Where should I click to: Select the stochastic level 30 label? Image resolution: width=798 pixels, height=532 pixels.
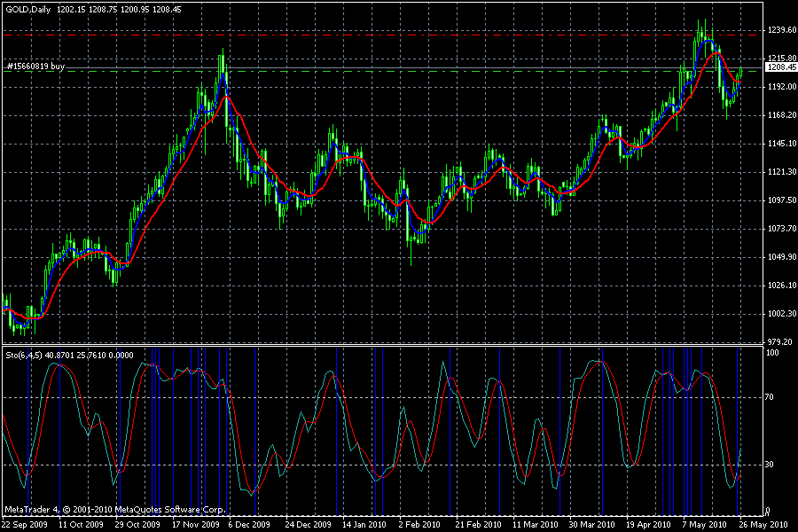point(770,465)
